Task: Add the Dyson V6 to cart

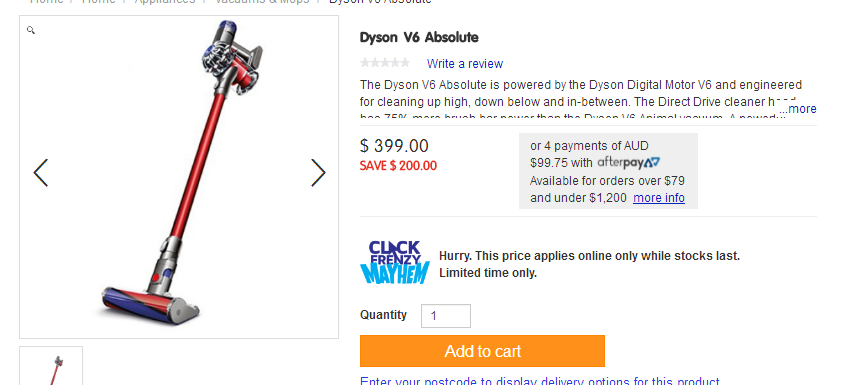Action: [482, 351]
